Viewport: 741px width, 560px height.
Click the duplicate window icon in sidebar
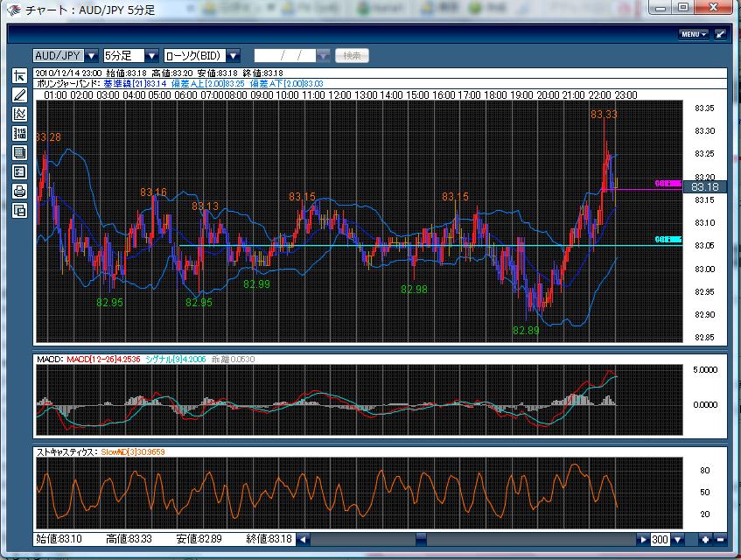coord(19,210)
